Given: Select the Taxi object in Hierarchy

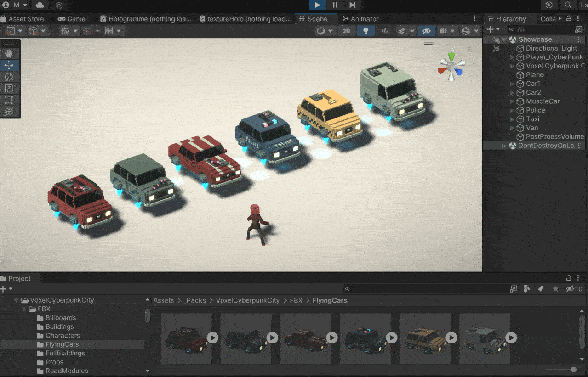Looking at the screenshot, I should 532,119.
